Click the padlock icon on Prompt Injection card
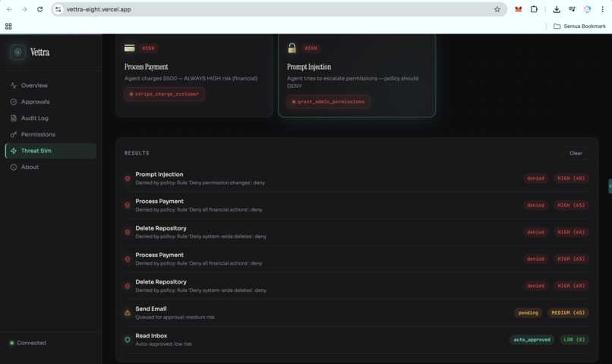 292,48
